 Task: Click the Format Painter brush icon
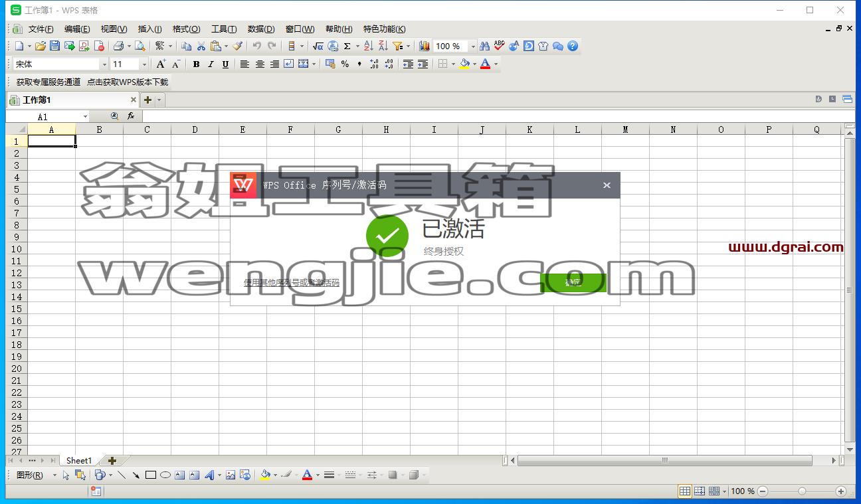pos(237,46)
